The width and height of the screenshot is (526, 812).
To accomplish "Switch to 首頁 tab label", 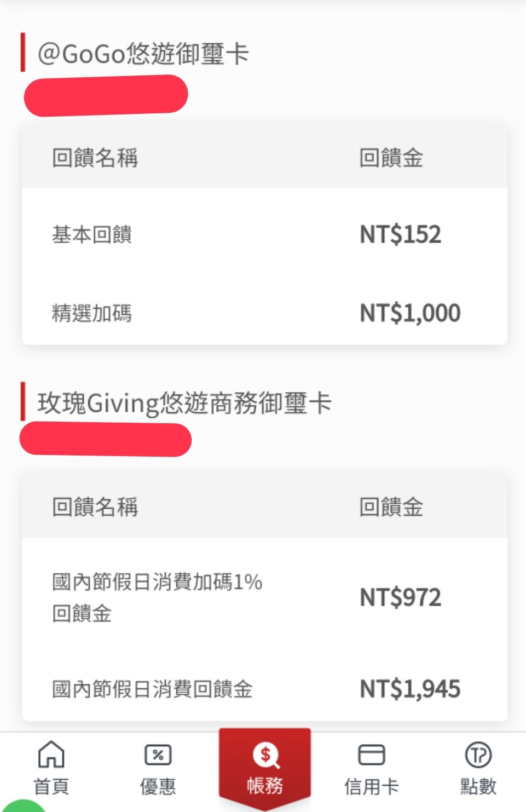I will (51, 787).
